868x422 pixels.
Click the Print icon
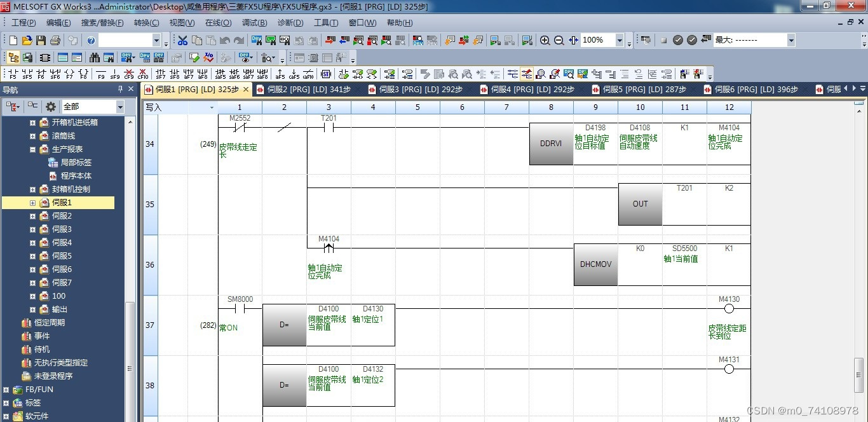pyautogui.click(x=55, y=40)
